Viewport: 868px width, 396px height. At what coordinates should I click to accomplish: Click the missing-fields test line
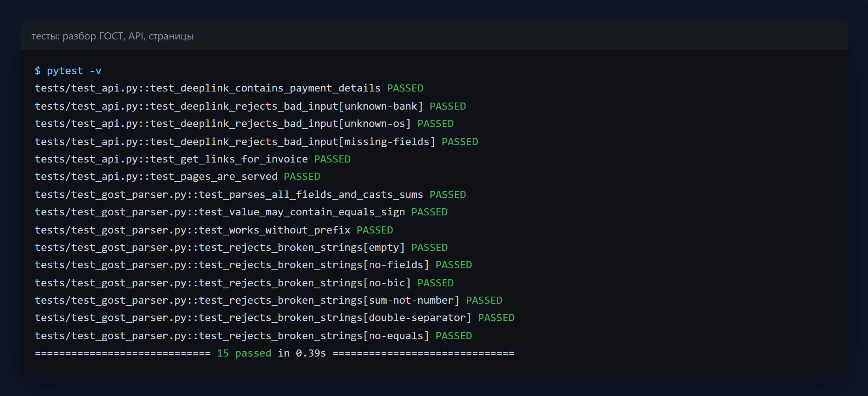tap(256, 142)
